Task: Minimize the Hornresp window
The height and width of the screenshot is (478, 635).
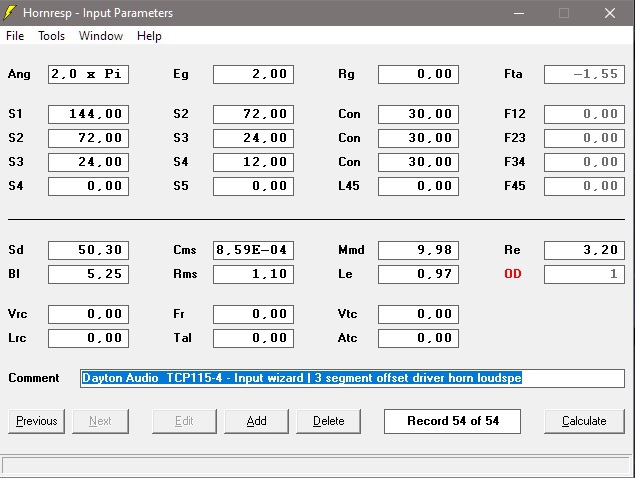Action: tap(517, 13)
